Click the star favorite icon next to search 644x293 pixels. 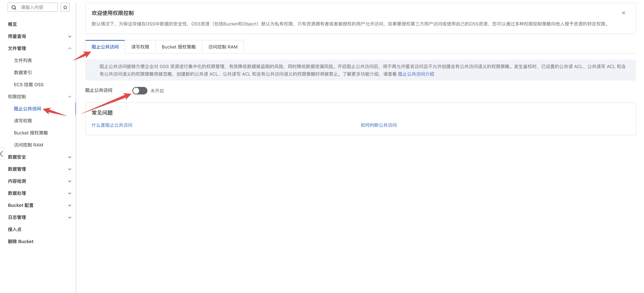pos(65,7)
